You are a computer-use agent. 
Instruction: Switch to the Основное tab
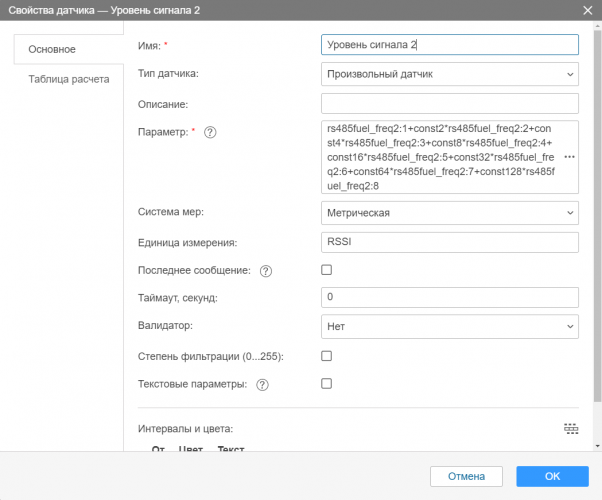click(x=52, y=49)
